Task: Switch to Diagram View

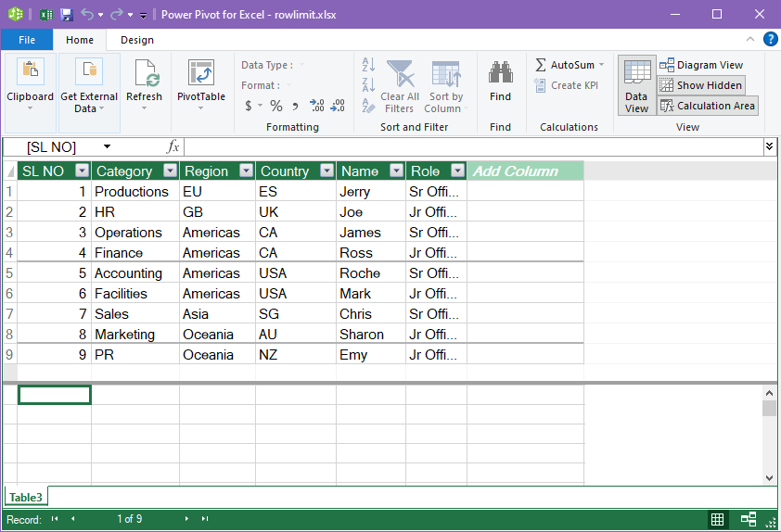Action: click(x=701, y=65)
